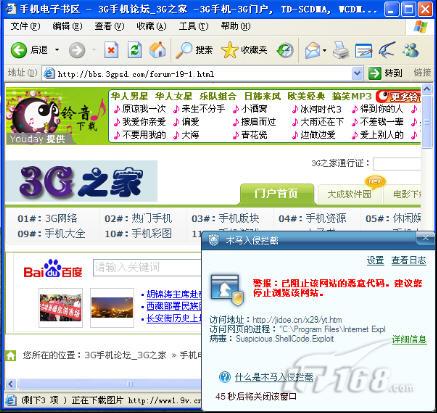
Task: Click the 长安街历史 news headline link
Action: 174,318
